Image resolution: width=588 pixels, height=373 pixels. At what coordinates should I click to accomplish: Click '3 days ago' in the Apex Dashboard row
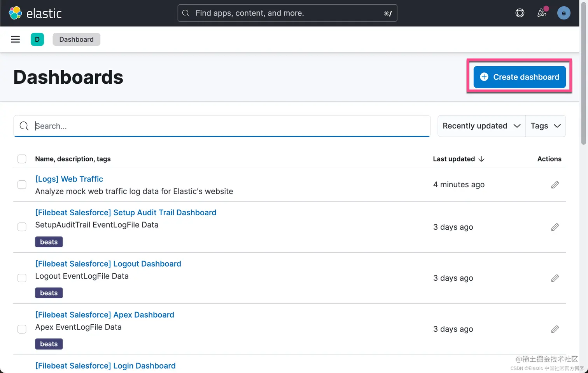(453, 329)
